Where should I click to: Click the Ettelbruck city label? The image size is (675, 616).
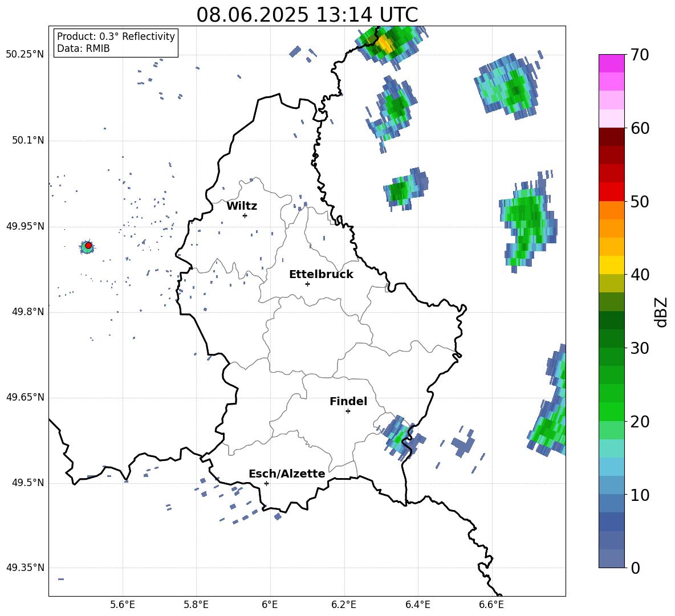[x=321, y=275]
